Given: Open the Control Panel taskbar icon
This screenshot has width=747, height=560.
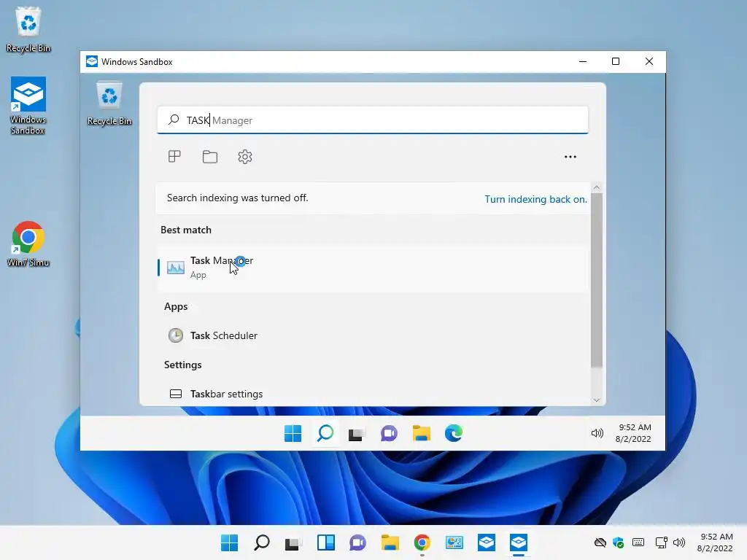Looking at the screenshot, I should (454, 542).
